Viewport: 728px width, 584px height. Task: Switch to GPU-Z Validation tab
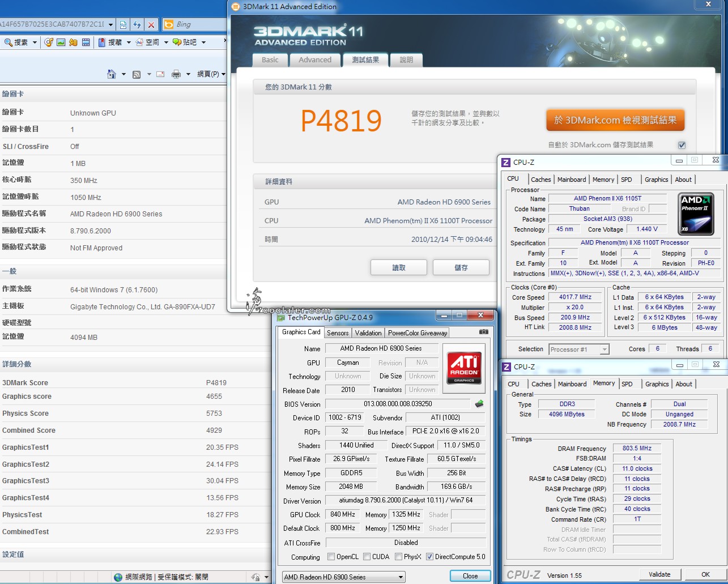[x=368, y=333]
